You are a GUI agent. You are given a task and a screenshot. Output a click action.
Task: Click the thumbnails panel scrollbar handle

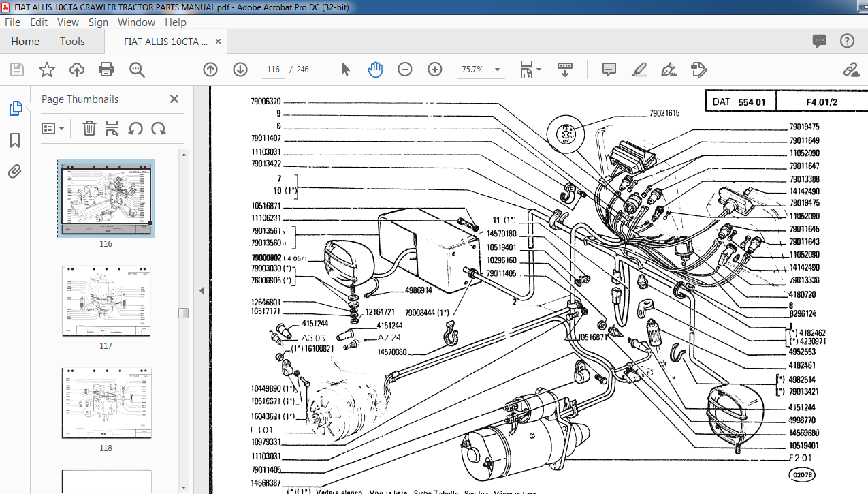click(184, 313)
